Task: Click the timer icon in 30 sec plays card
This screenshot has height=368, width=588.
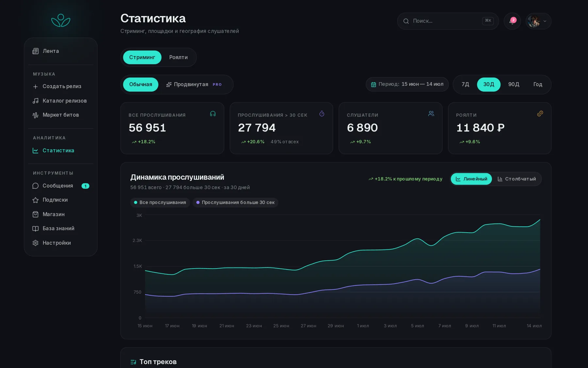Action: (322, 114)
